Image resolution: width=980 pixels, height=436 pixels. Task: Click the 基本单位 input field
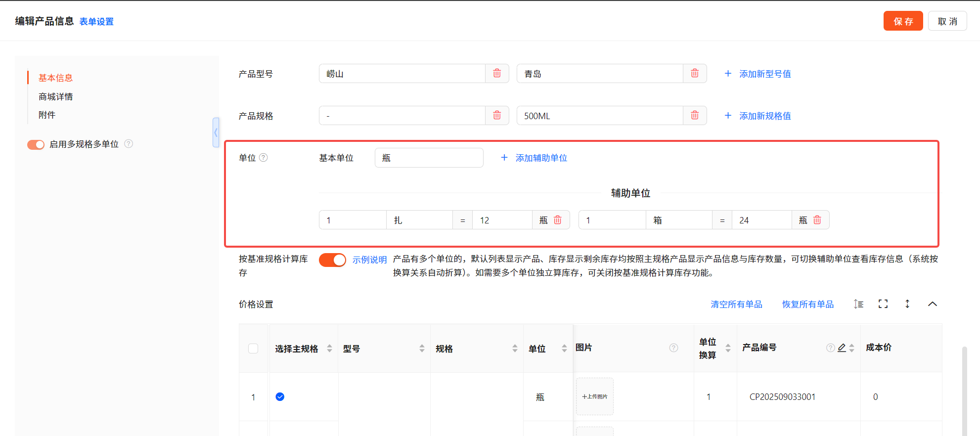tap(429, 158)
